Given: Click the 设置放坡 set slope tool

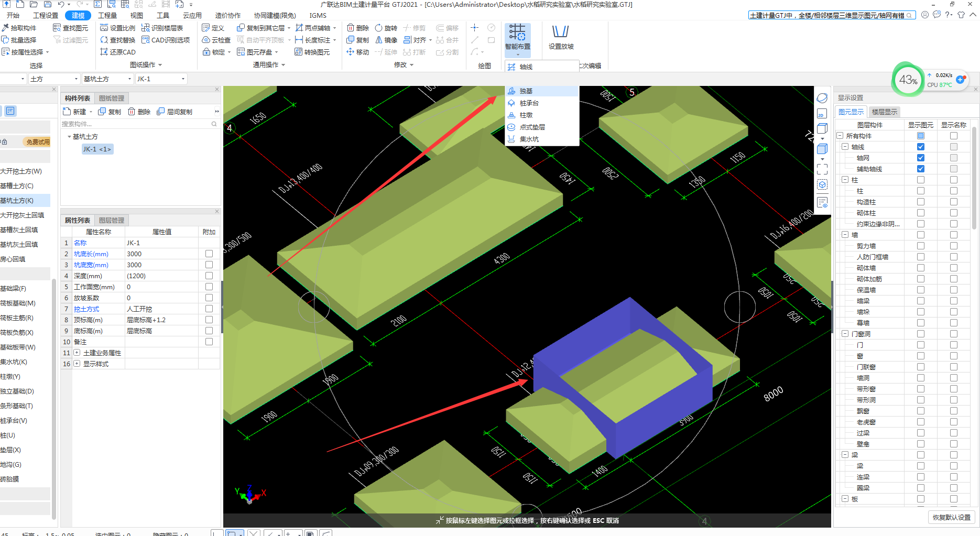Looking at the screenshot, I should click(561, 38).
